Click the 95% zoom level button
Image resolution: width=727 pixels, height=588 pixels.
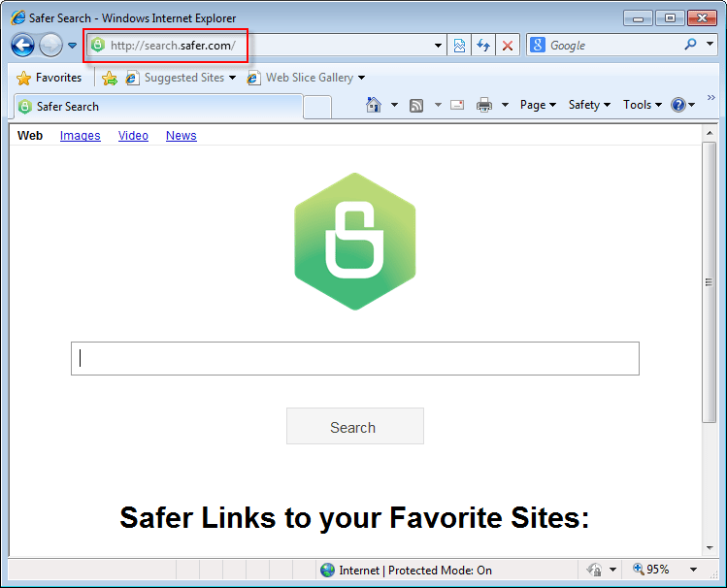651,569
